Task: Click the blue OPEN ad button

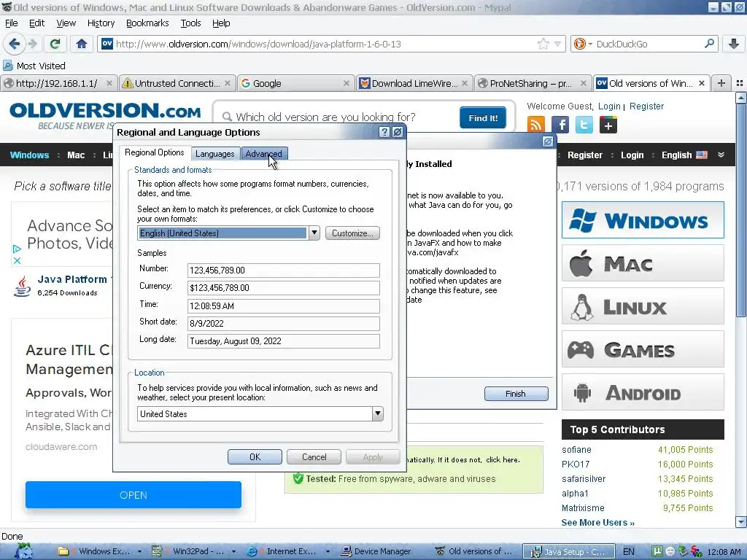Action: [133, 495]
